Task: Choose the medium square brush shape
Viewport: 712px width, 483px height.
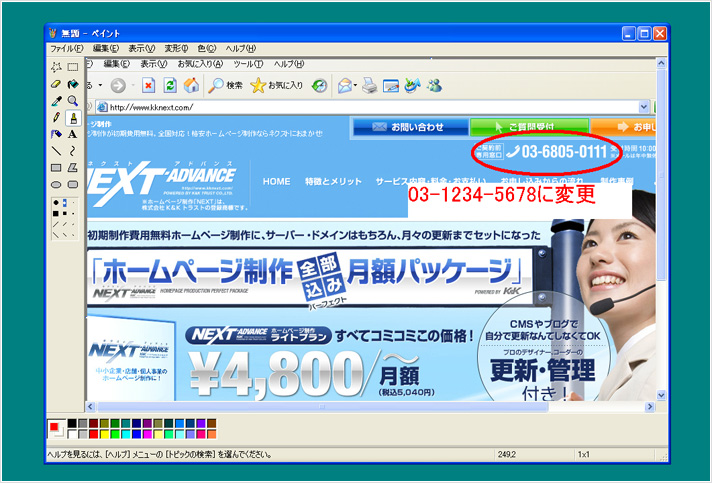Action: click(64, 213)
